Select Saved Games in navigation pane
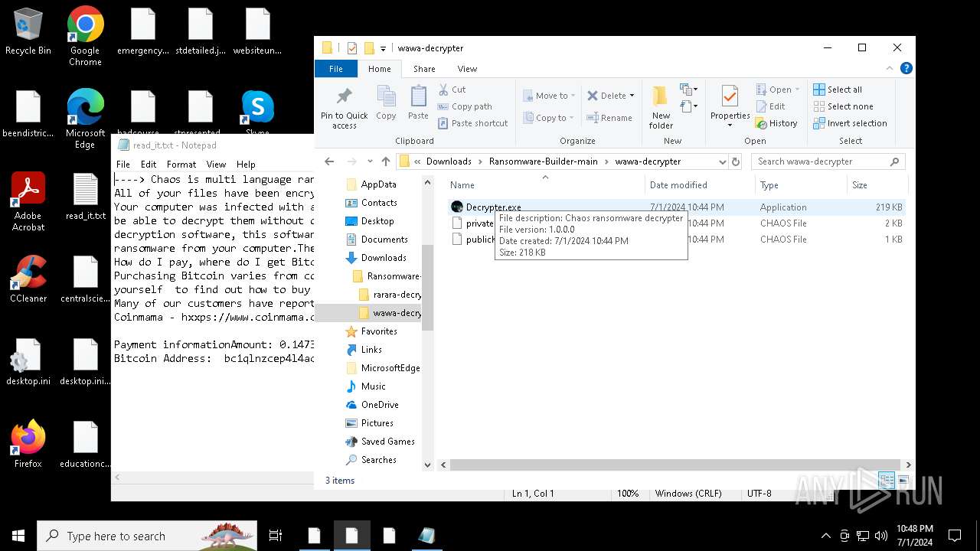This screenshot has width=980, height=551. (387, 442)
